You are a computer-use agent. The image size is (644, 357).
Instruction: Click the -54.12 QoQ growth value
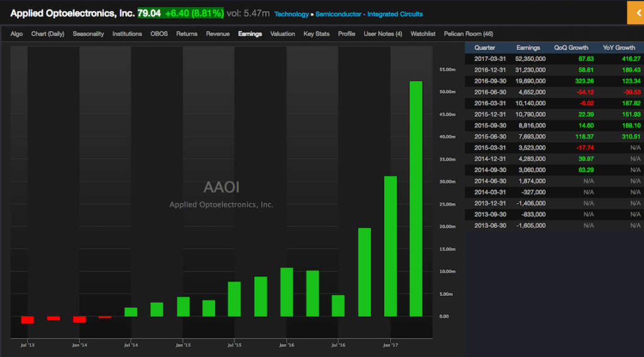[585, 92]
